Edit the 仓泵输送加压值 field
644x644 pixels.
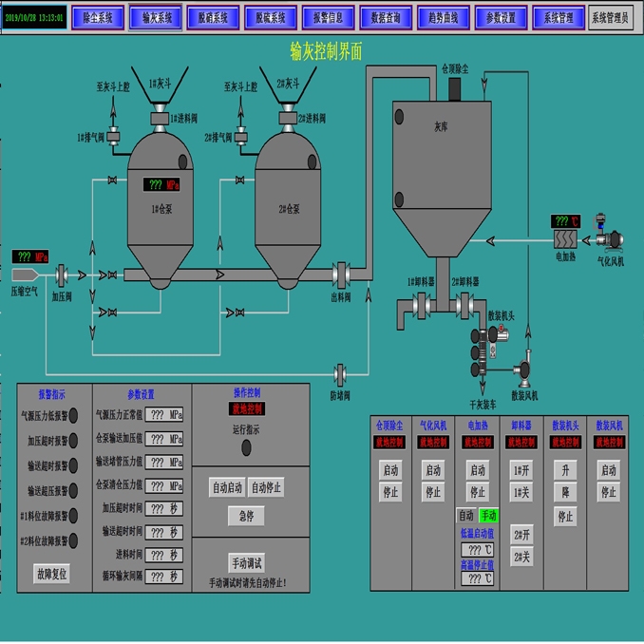click(164, 439)
